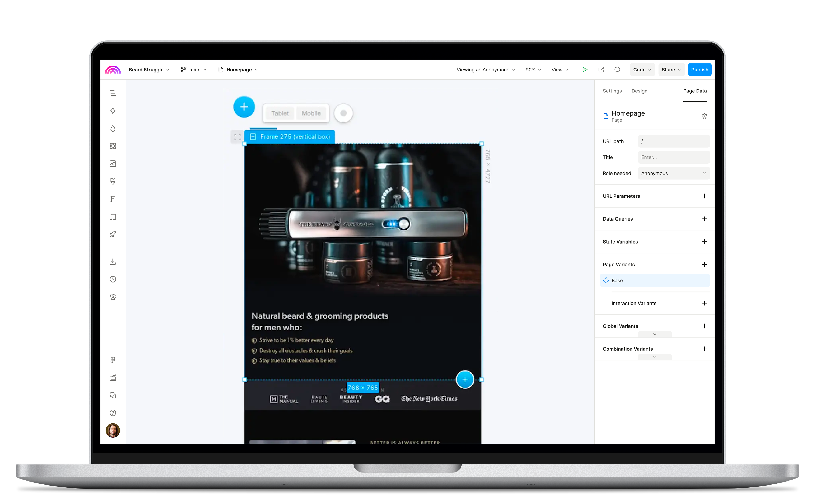Expand the Global Variants chevron
The width and height of the screenshot is (815, 504).
click(655, 334)
